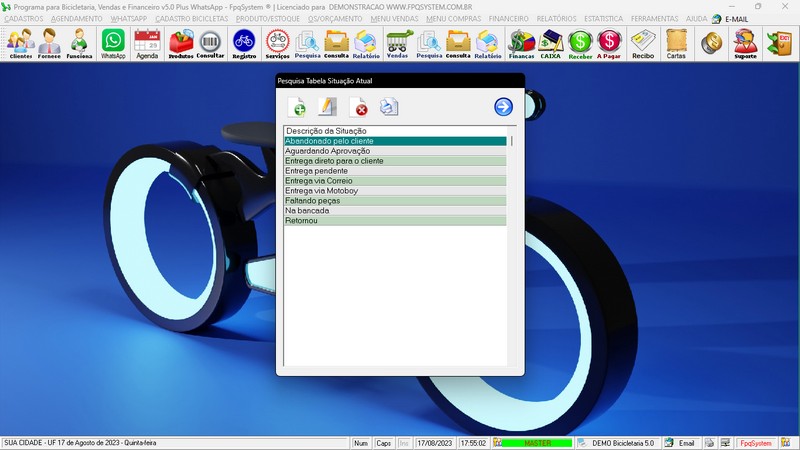Open the CADASTRO BICICLETAS menu

tap(192, 19)
